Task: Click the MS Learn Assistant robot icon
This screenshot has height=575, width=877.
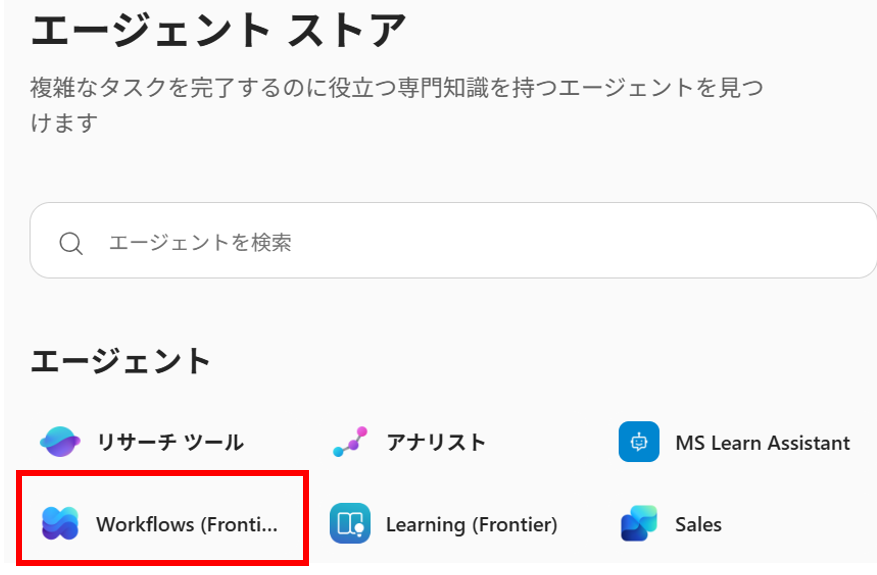Action: click(x=639, y=441)
